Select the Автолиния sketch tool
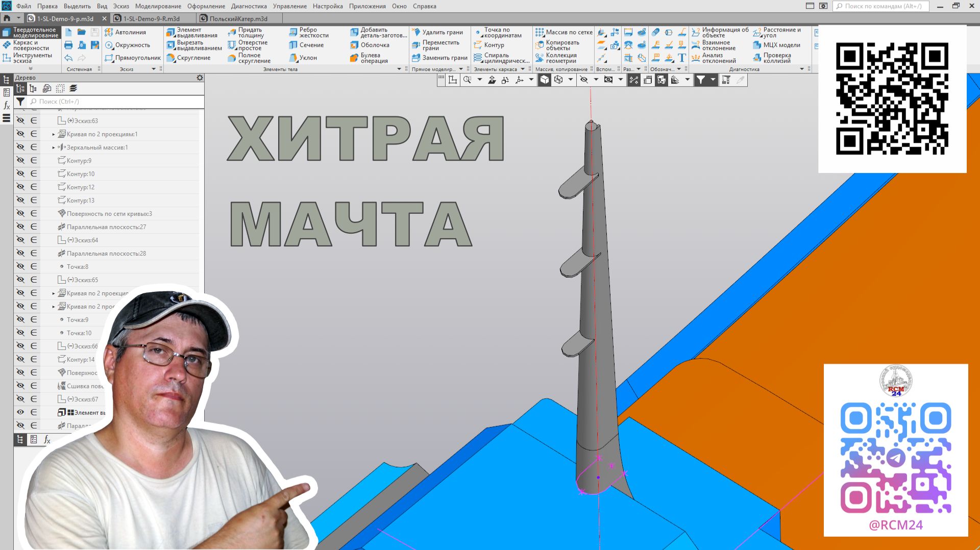The width and height of the screenshot is (980, 550). [x=129, y=32]
